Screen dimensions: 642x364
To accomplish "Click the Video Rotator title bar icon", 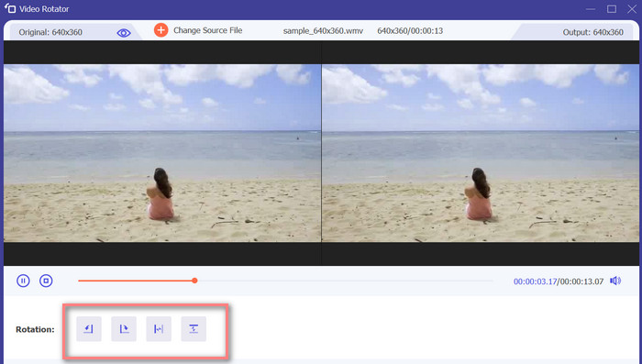I will click(10, 8).
